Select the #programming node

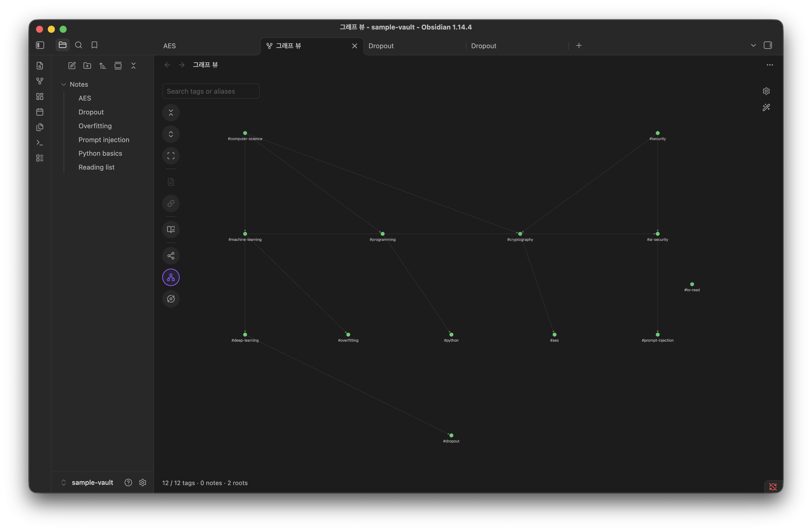coord(382,234)
